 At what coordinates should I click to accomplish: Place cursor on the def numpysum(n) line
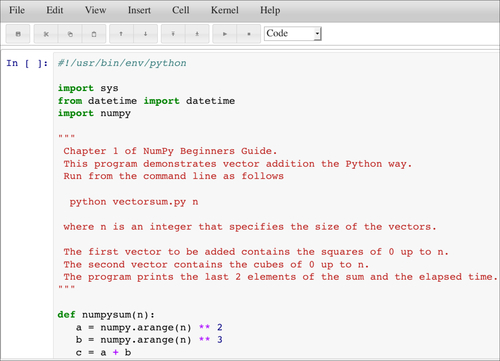(106, 315)
